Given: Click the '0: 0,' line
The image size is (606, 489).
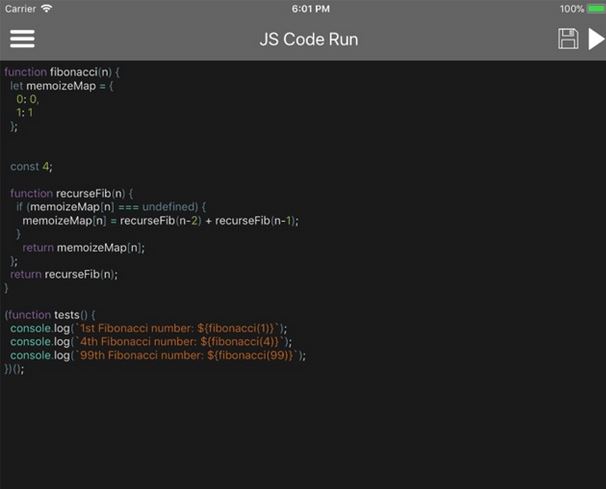Looking at the screenshot, I should tap(27, 99).
